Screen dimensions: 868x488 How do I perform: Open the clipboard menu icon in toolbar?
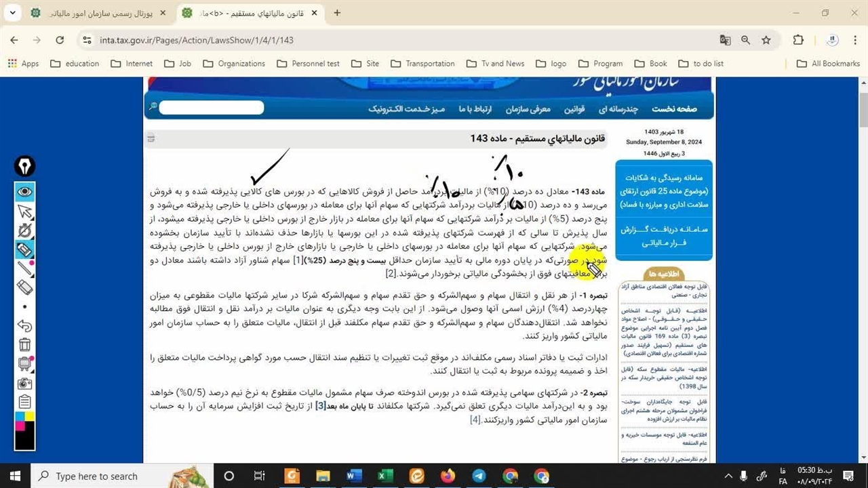25,401
